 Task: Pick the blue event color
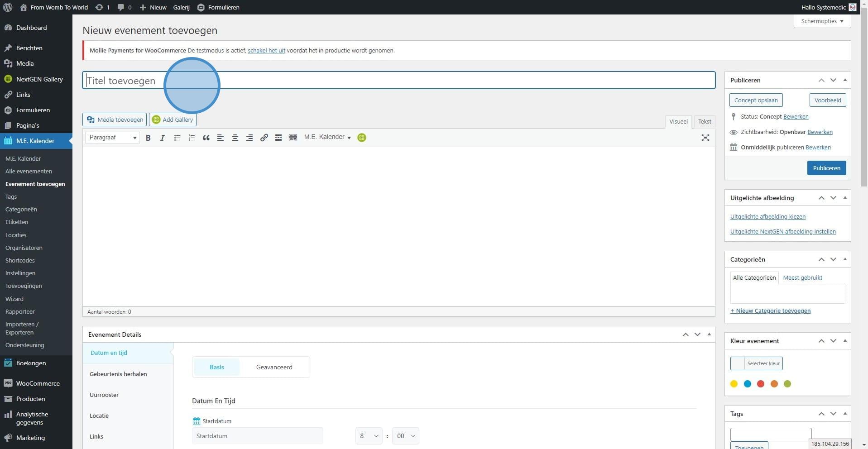click(x=748, y=384)
